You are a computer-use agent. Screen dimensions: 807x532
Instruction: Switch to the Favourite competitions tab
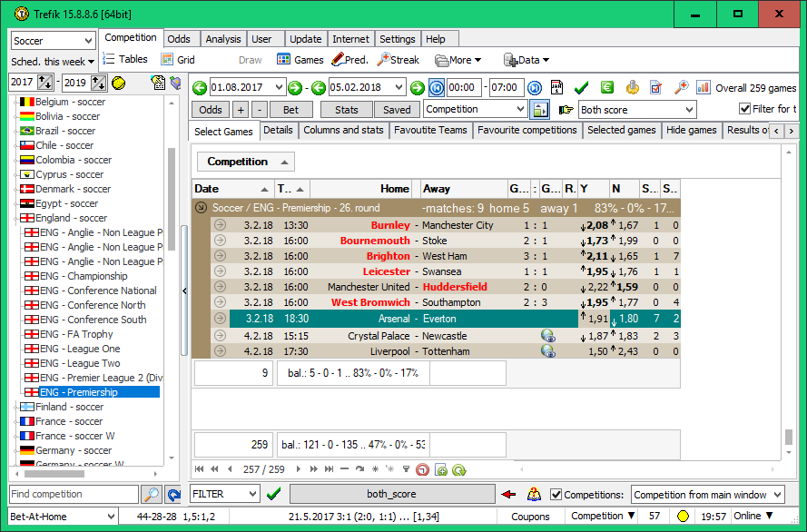click(527, 130)
